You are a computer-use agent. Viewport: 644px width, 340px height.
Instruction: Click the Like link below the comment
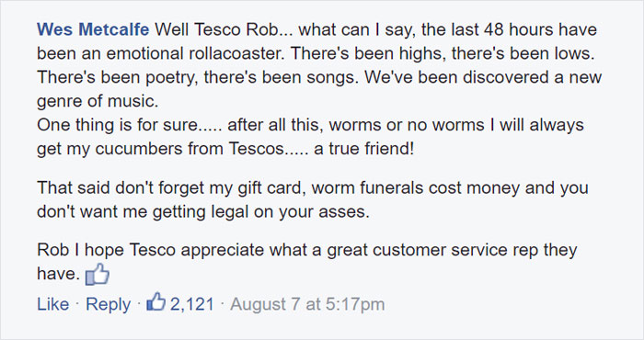pos(53,304)
